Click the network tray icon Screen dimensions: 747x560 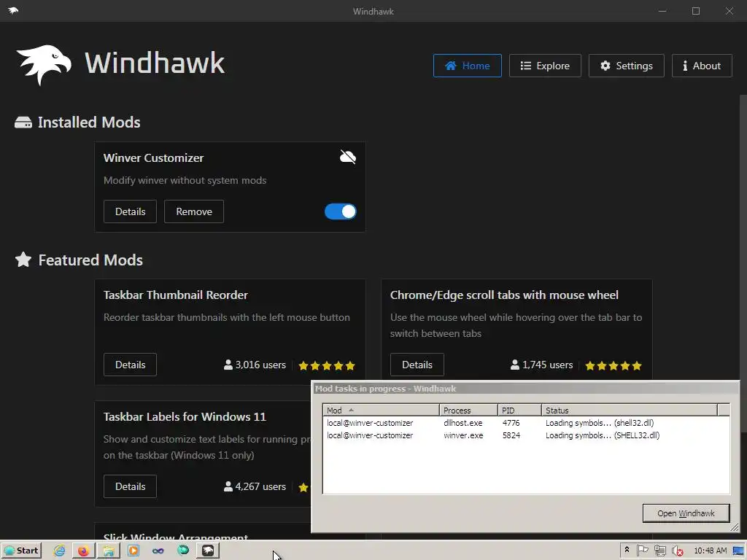[x=659, y=551]
